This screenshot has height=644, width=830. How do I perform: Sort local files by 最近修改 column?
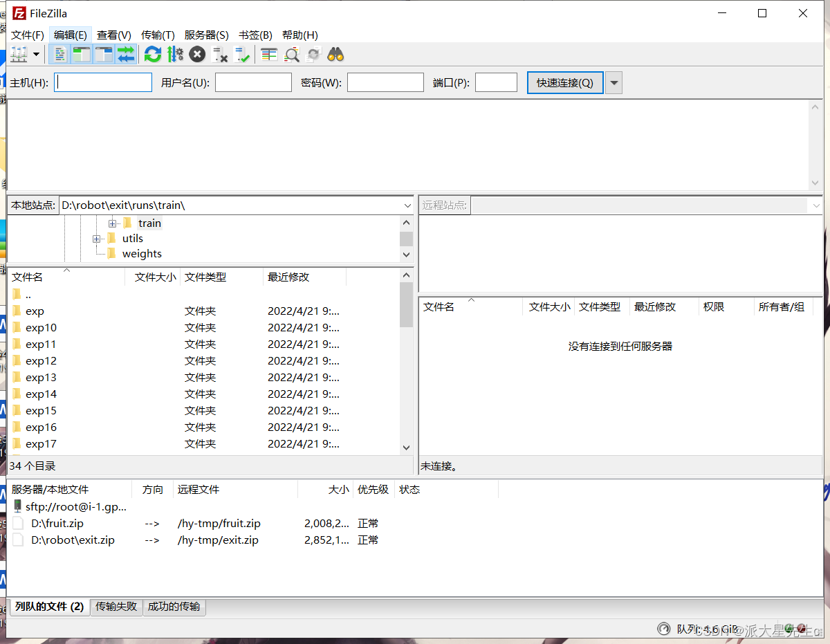305,277
